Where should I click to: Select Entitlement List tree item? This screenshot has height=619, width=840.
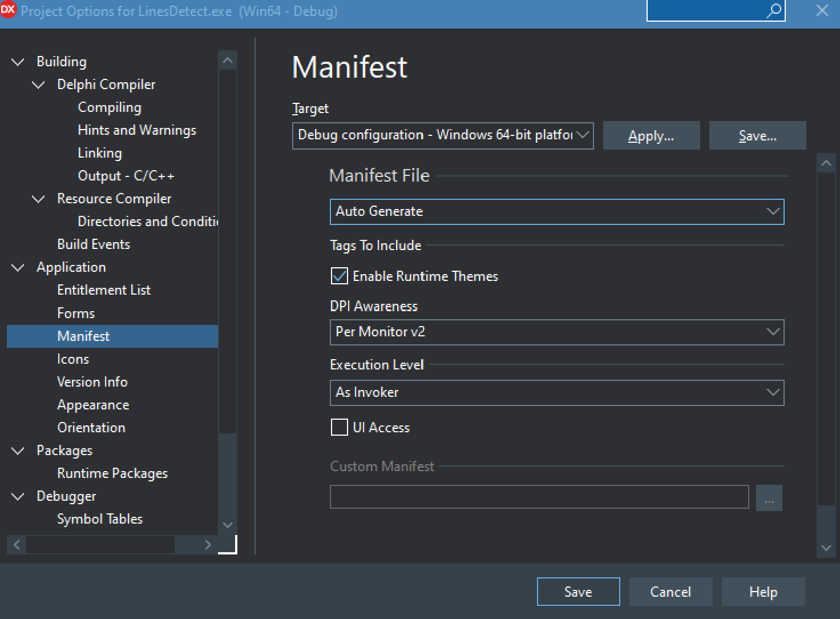point(104,290)
